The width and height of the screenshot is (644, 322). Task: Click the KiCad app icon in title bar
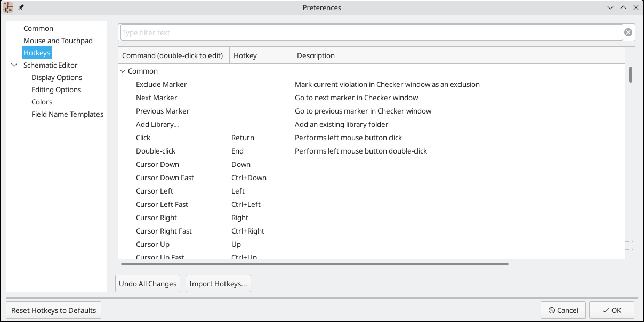(x=9, y=7)
